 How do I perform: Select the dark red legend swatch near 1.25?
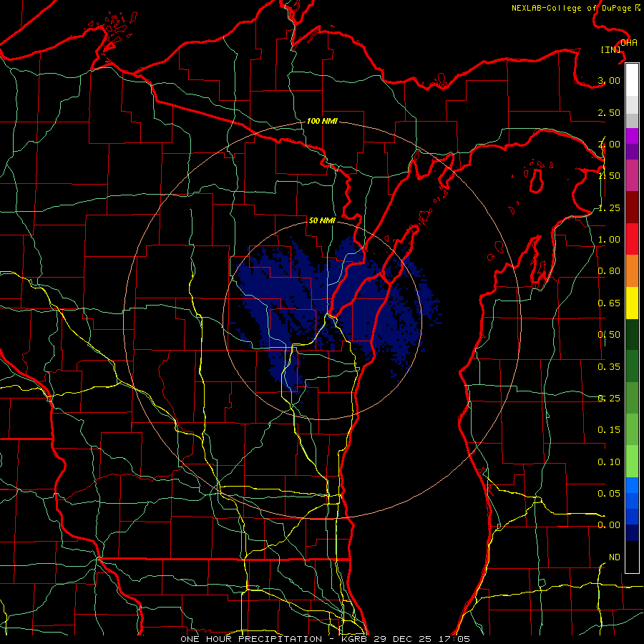(x=632, y=208)
